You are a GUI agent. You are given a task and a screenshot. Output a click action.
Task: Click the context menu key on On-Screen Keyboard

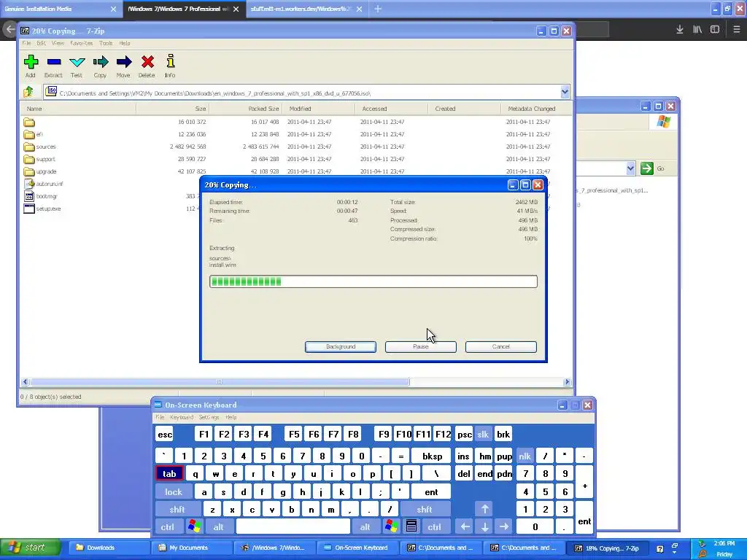pos(411,526)
